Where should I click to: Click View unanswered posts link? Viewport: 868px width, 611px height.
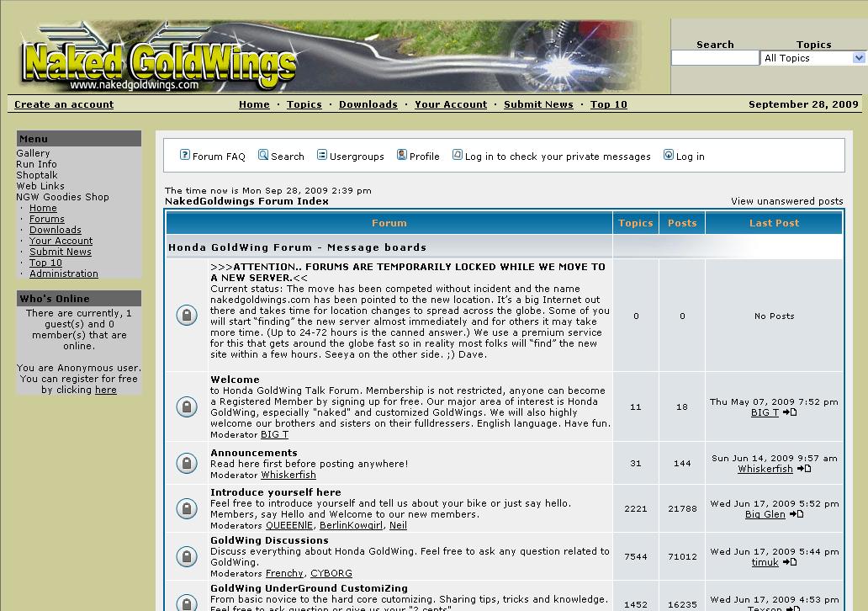[x=786, y=201]
